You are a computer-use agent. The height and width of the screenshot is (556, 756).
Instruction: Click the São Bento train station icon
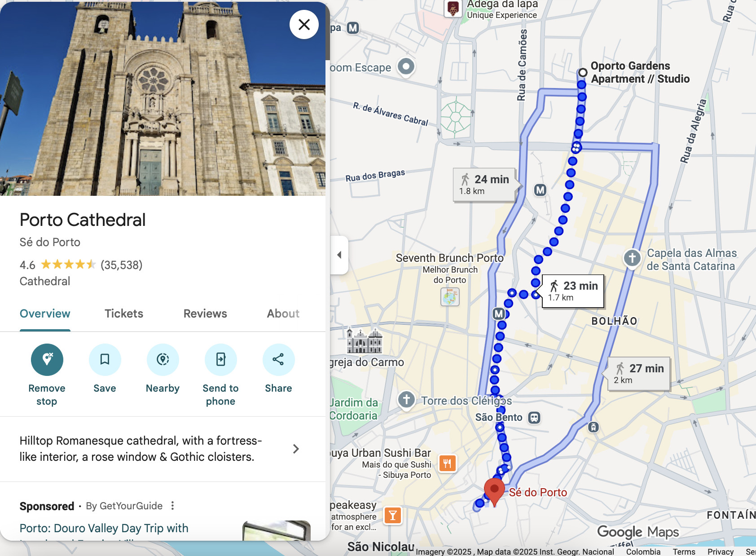click(534, 418)
